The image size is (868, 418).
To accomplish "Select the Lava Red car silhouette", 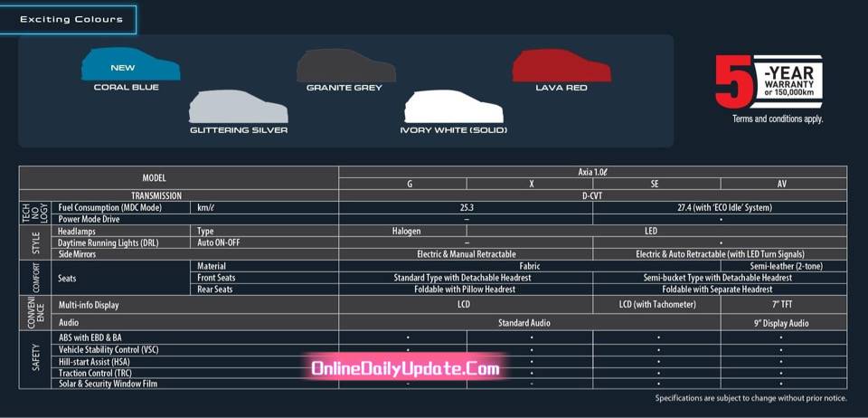I will coord(561,65).
